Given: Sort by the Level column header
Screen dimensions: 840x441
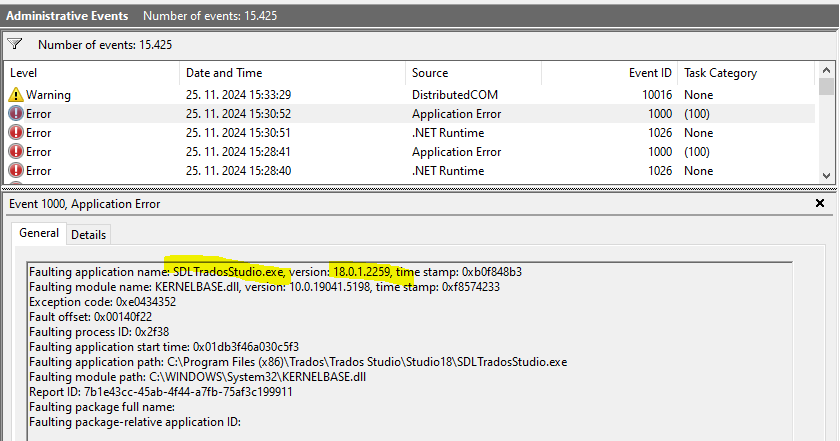Looking at the screenshot, I should pyautogui.click(x=92, y=73).
